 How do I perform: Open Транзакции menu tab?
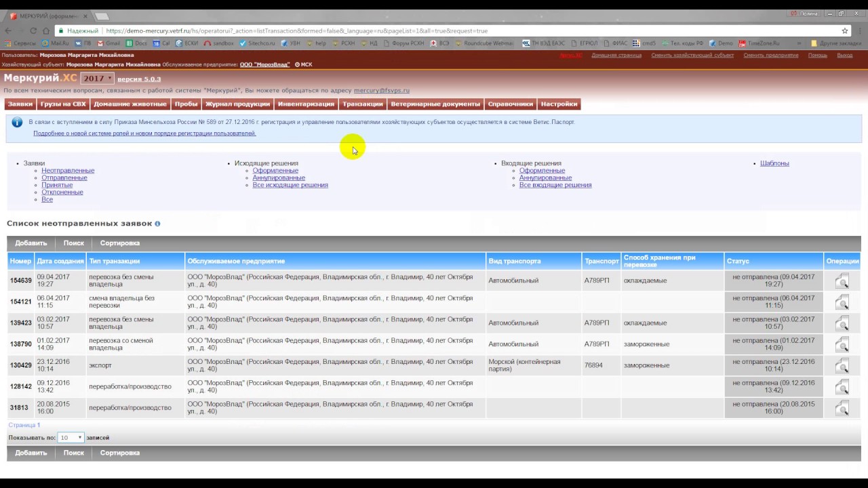coord(363,104)
